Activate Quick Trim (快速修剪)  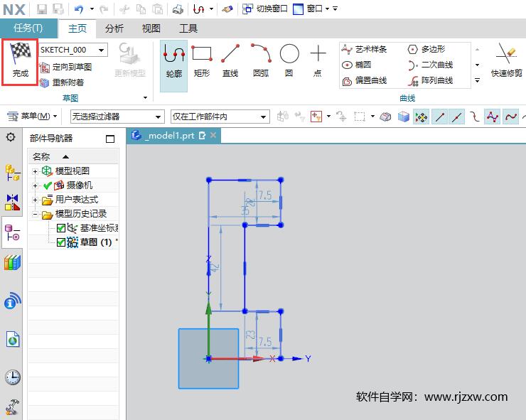507,61
